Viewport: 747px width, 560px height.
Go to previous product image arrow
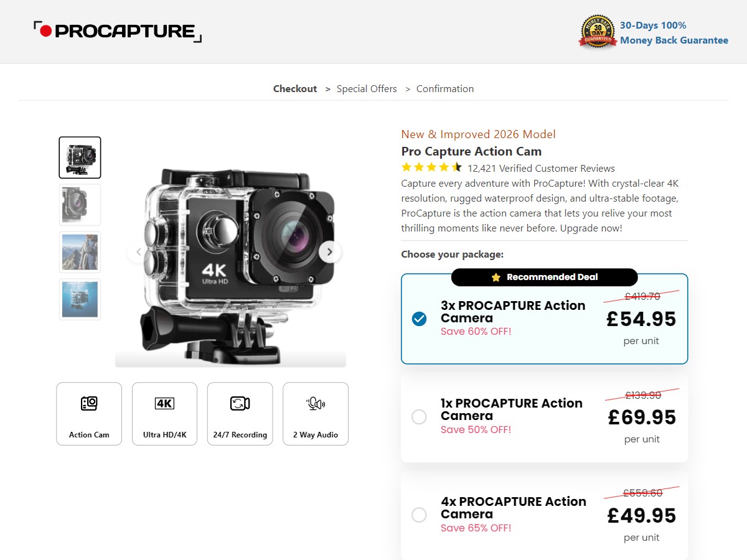click(138, 252)
